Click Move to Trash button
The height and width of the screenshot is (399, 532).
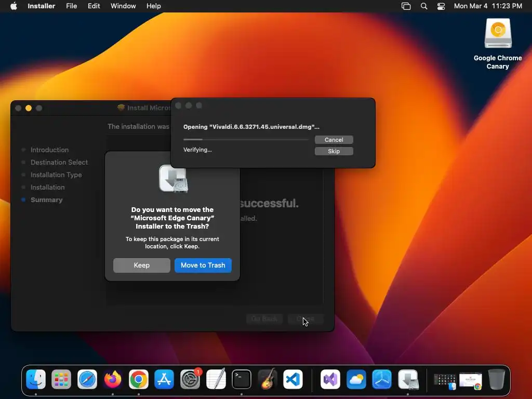(203, 265)
